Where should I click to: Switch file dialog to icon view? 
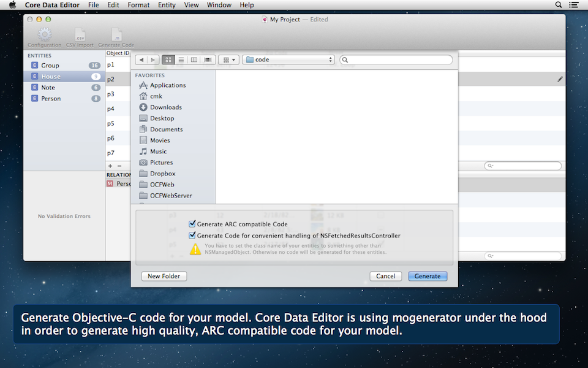[168, 59]
